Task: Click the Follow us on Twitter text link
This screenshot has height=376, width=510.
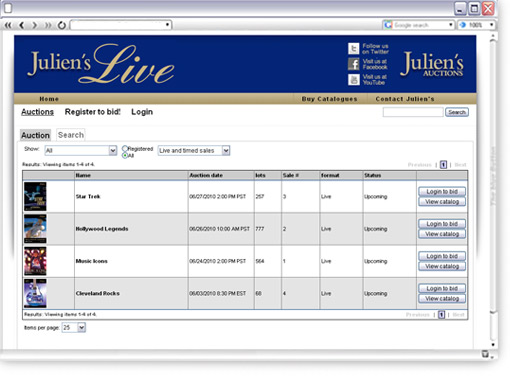Action: pyautogui.click(x=375, y=49)
